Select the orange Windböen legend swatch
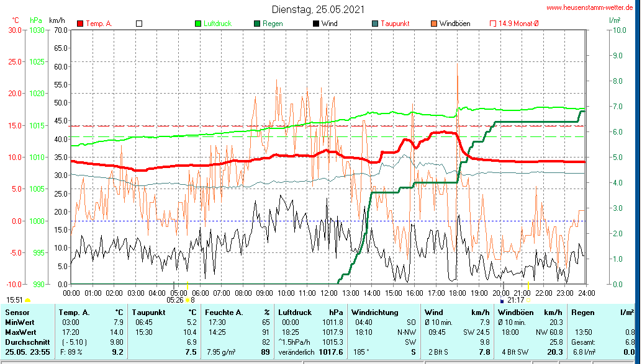 click(434, 24)
